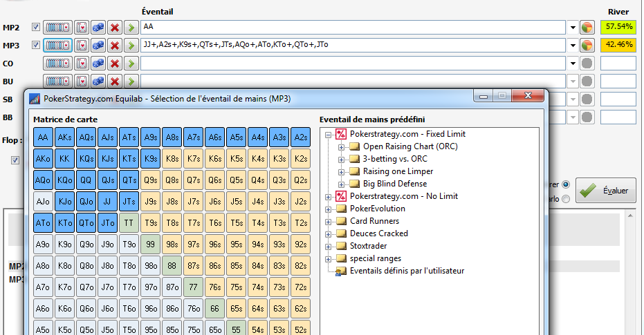The width and height of the screenshot is (644, 335).
Task: Select Stoxtrader folder in tree
Action: click(368, 246)
